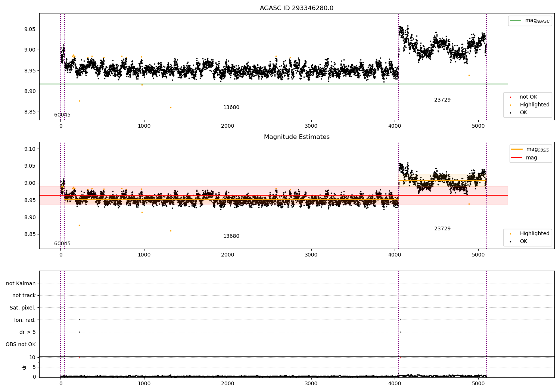
Task: Click 'Highlighted' in the top plot legend
Action: (535, 105)
